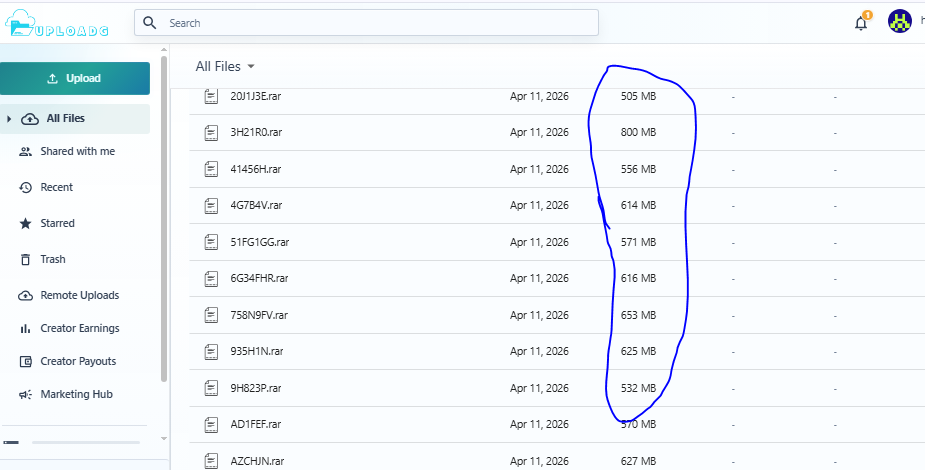Click the file icon beside 51FG1GG.rar
Viewport: 925px width, 470px height.
point(211,242)
